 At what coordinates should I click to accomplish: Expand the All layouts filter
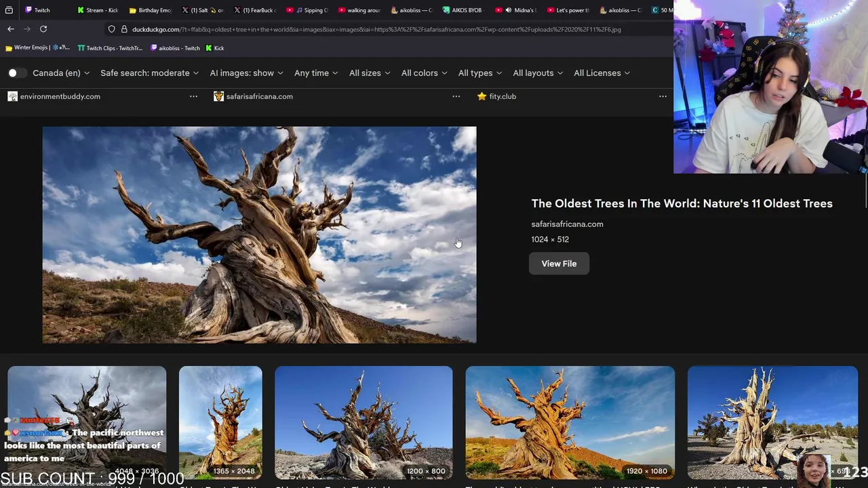538,73
